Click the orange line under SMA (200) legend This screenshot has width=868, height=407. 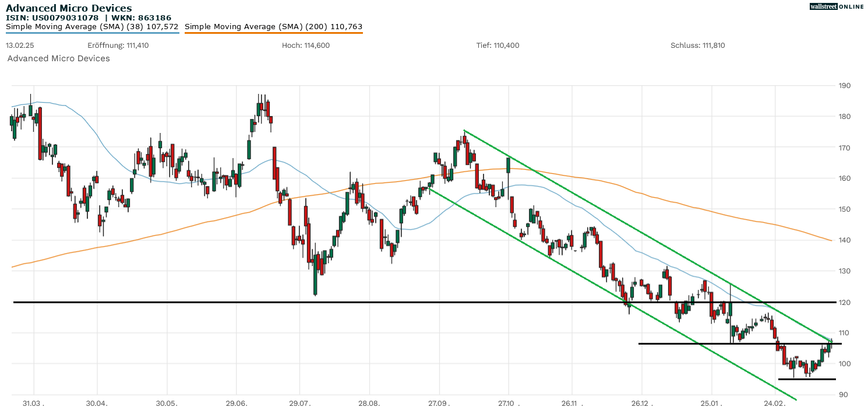pos(273,33)
